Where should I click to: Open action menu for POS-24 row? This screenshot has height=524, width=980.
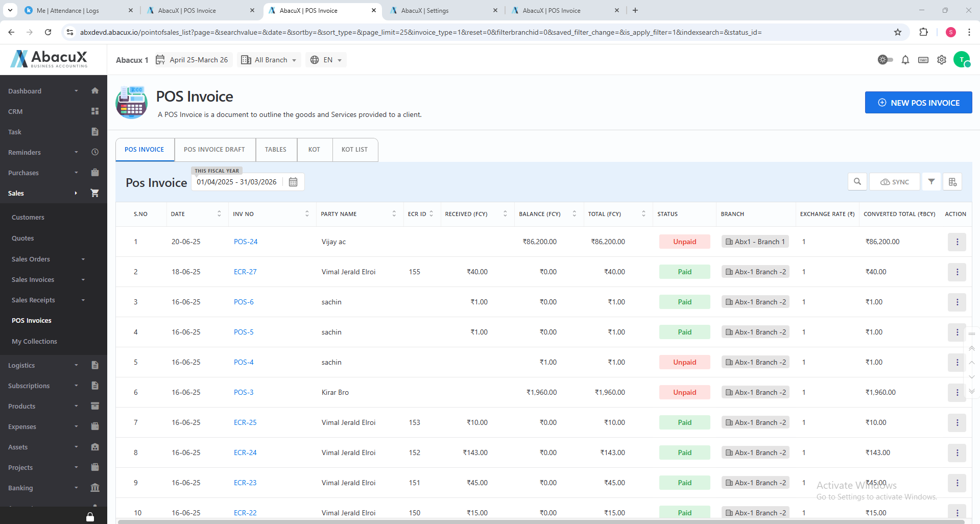[957, 242]
